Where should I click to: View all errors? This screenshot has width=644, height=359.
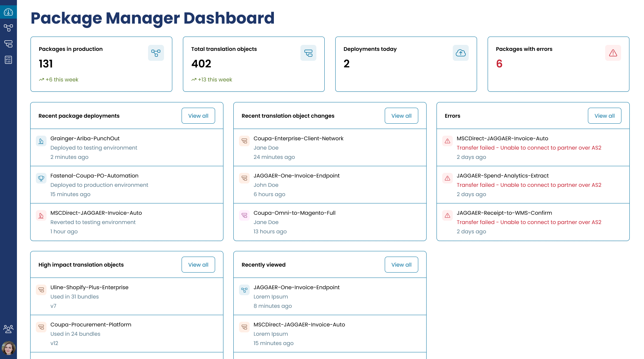604,116
